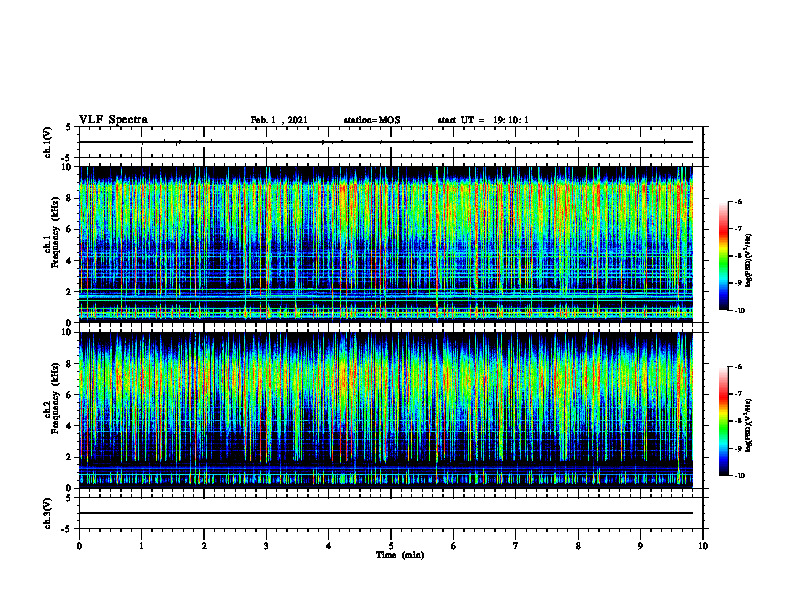The image size is (792, 612).
Task: Click the "-5" tick on ch.1(V) axis
Action: coord(67,158)
